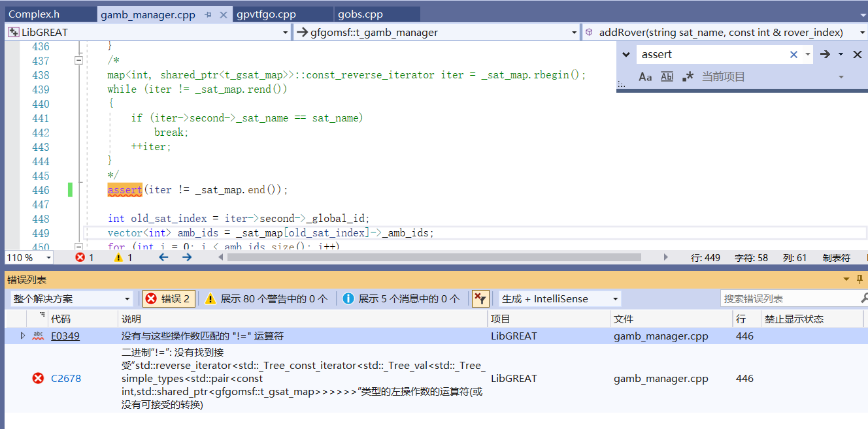Switch to the gpvtfgo.cpp tab
The height and width of the screenshot is (429, 868).
(x=266, y=14)
